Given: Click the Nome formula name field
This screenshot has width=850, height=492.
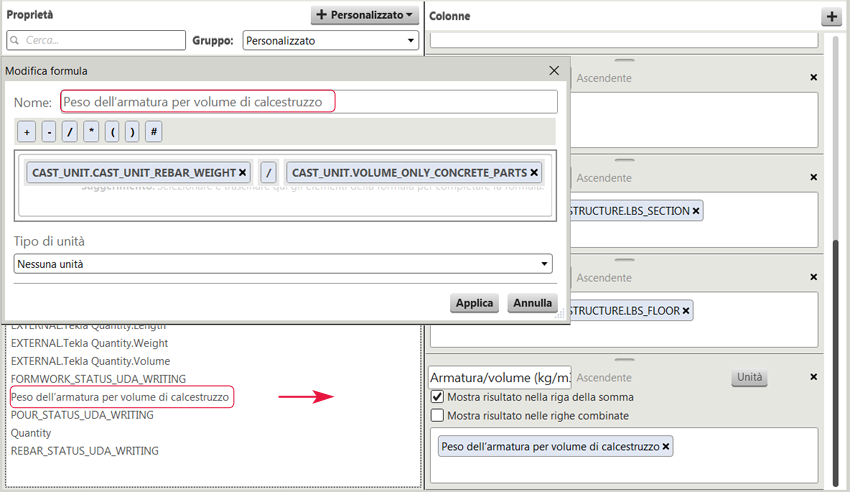Looking at the screenshot, I should click(x=309, y=102).
